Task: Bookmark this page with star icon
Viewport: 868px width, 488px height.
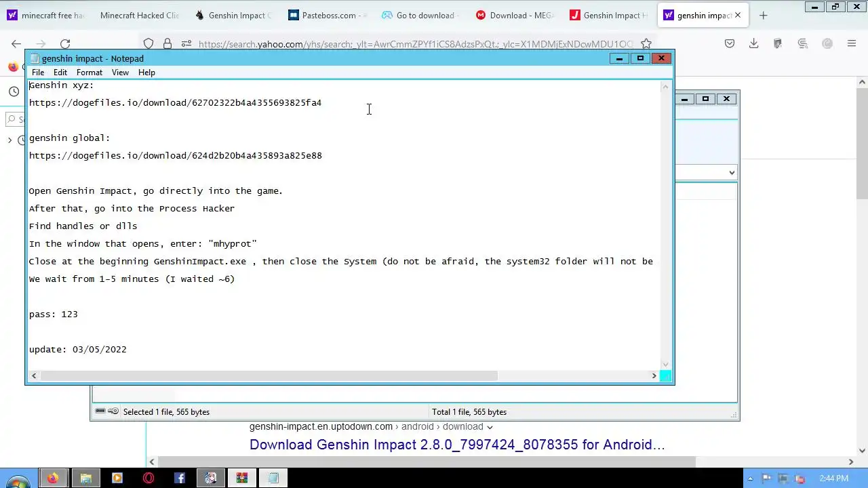Action: (x=646, y=43)
